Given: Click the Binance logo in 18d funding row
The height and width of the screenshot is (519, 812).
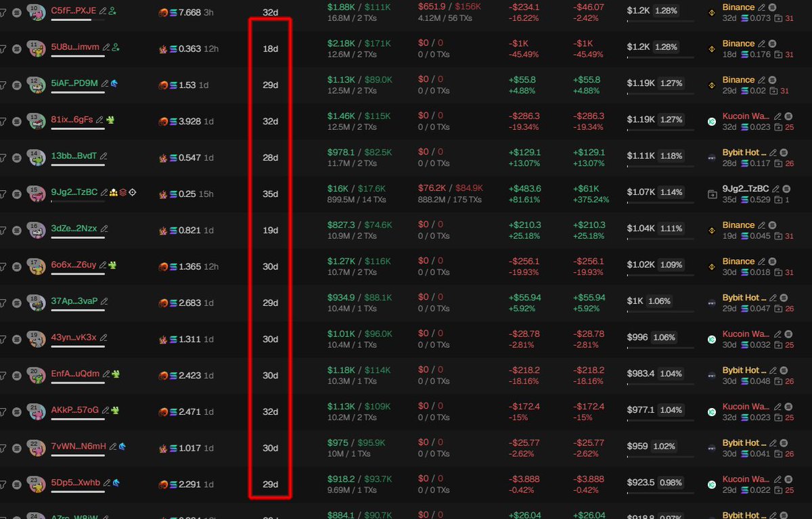Looking at the screenshot, I should coord(712,49).
